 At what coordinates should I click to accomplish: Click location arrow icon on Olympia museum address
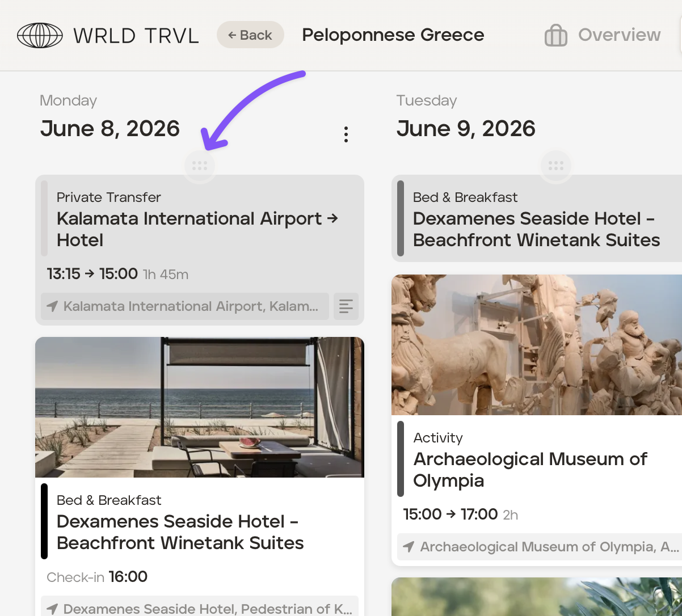[x=409, y=547]
